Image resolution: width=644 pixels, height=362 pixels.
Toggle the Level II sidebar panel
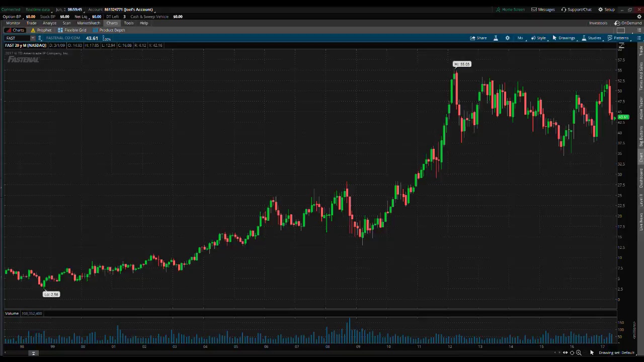[x=641, y=200]
